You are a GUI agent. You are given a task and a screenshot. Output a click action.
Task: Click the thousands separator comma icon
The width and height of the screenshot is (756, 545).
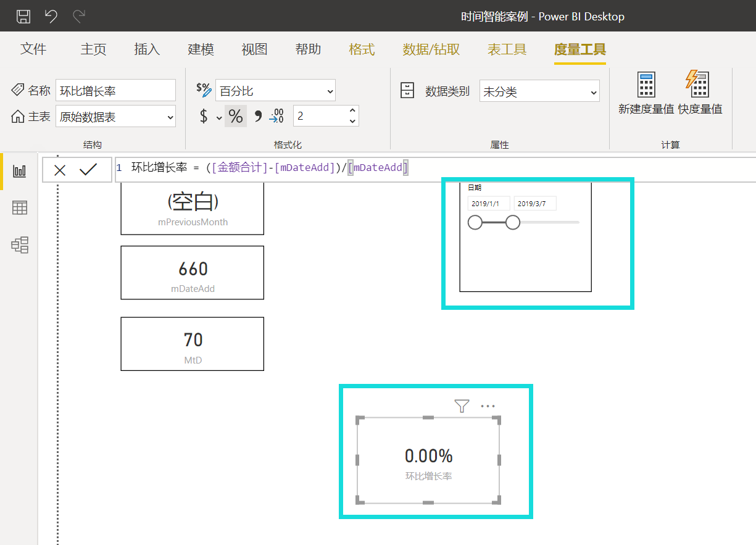258,116
